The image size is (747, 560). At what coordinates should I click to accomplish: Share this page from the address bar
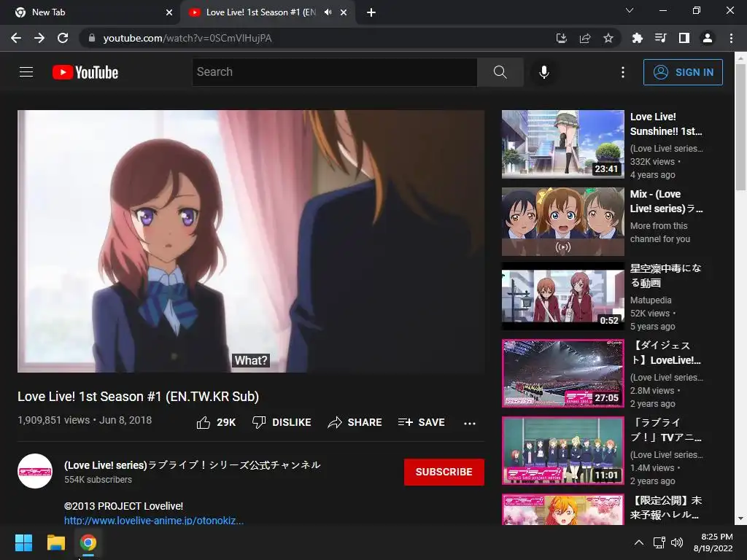tap(585, 38)
